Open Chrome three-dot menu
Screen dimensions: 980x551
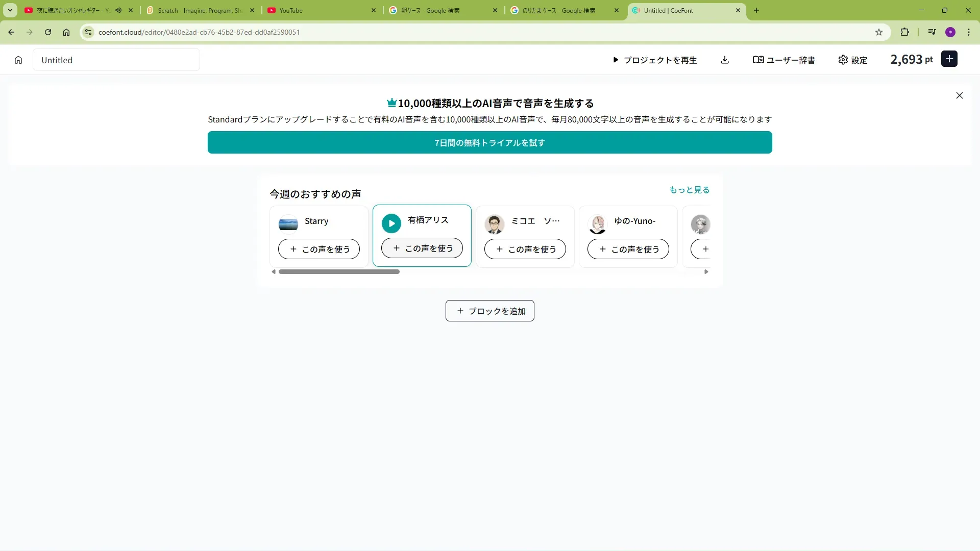969,32
